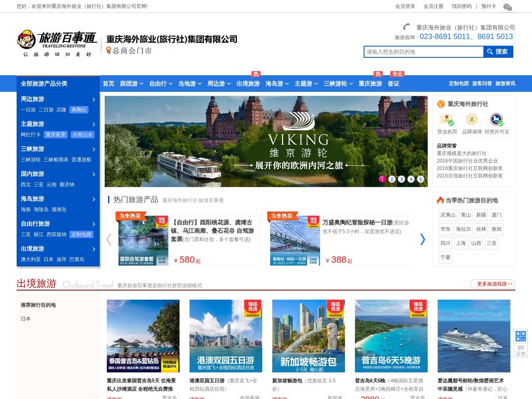This screenshot has height=399, width=532.
Task: Select 武夷山 hot destination tag
Action: coord(448,215)
